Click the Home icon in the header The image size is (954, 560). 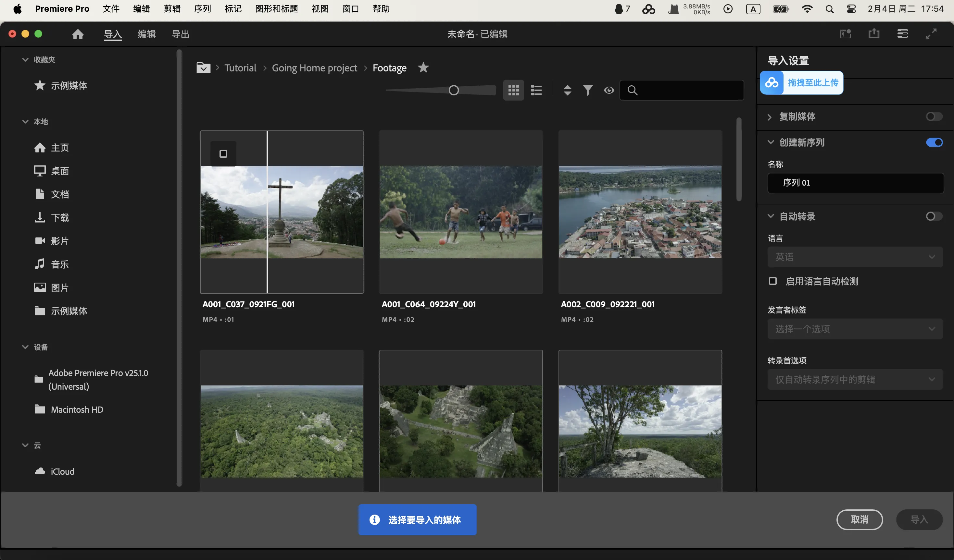pyautogui.click(x=77, y=34)
